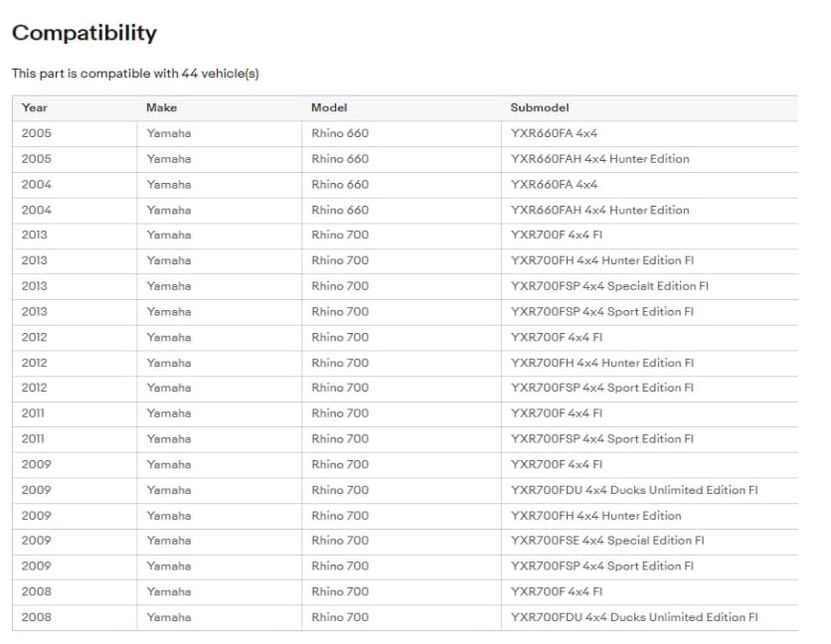Click 'Yamaha' in the 2005 YXR660FAH Hunter Edition row
This screenshot has height=644, width=831.
[169, 159]
